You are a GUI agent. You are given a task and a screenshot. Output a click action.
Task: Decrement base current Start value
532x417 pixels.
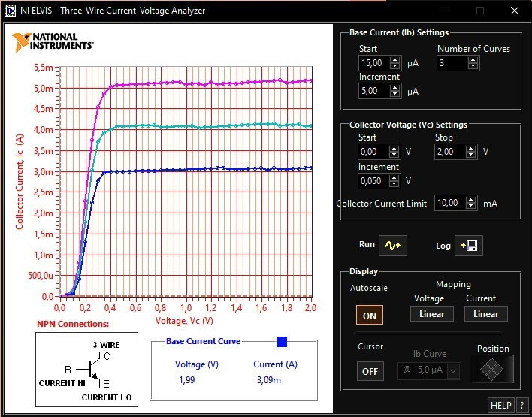click(x=394, y=66)
